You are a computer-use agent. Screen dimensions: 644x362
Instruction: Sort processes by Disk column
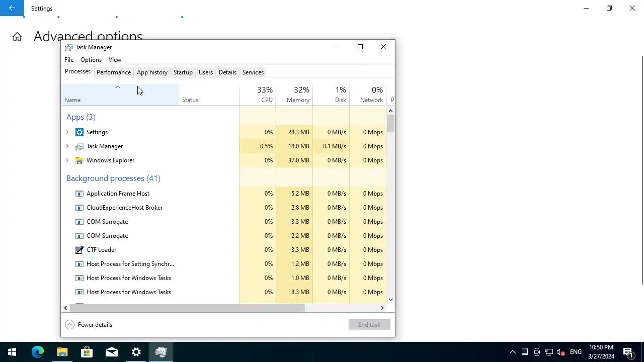(x=331, y=95)
